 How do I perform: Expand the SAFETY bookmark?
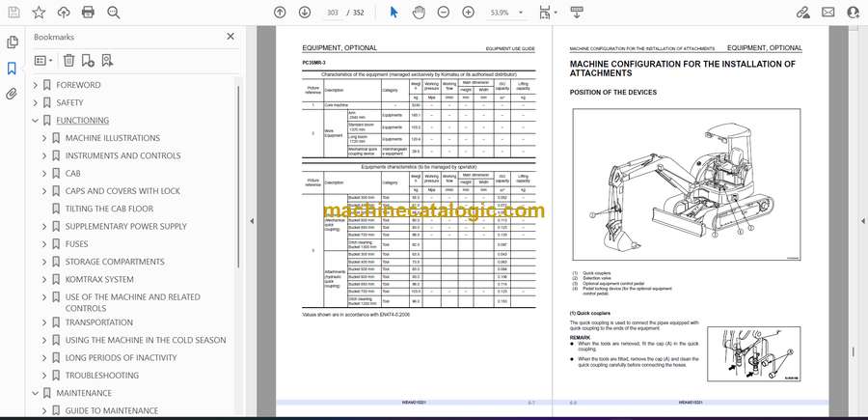pyautogui.click(x=36, y=102)
